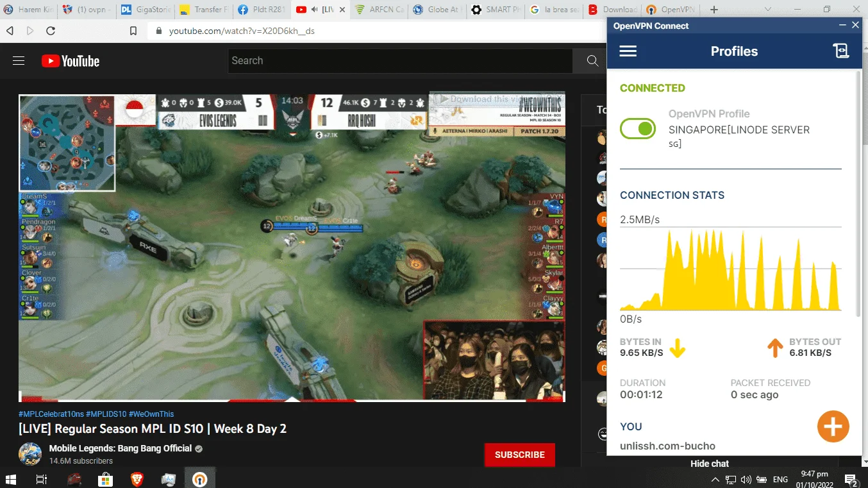Image resolution: width=868 pixels, height=488 pixels.
Task: Subscribe to Mobile Legends channel
Action: pyautogui.click(x=519, y=455)
